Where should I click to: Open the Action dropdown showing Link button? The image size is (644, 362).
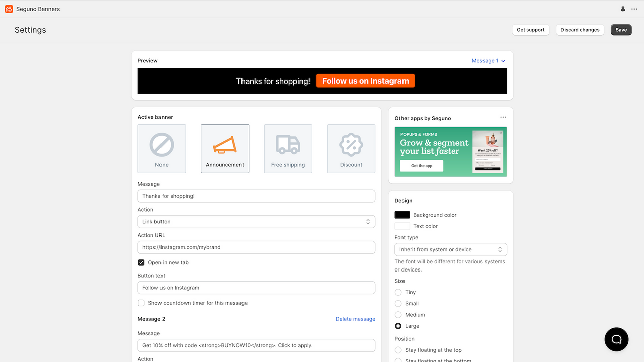pyautogui.click(x=256, y=221)
